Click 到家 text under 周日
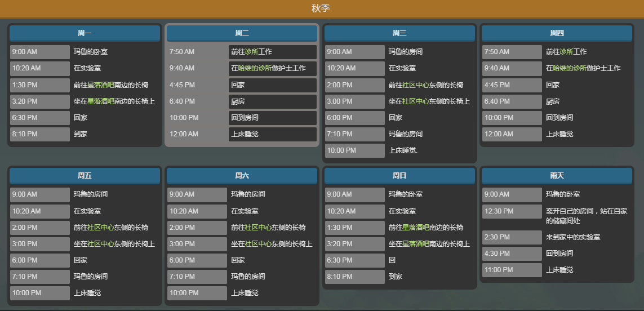 (396, 277)
